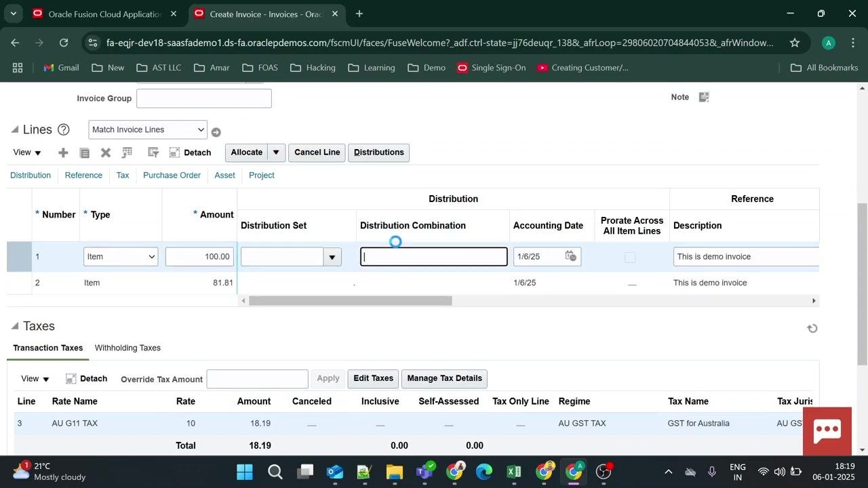Click the Cancel Line button
Image resolution: width=868 pixels, height=488 pixels.
pyautogui.click(x=317, y=152)
